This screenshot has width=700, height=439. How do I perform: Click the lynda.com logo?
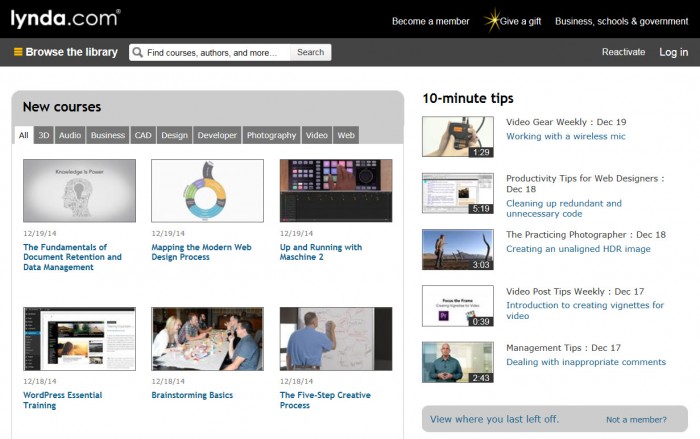pyautogui.click(x=65, y=18)
